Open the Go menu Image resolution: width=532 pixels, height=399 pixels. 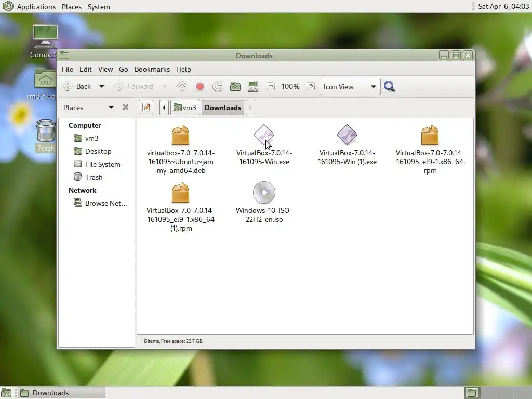click(x=124, y=69)
